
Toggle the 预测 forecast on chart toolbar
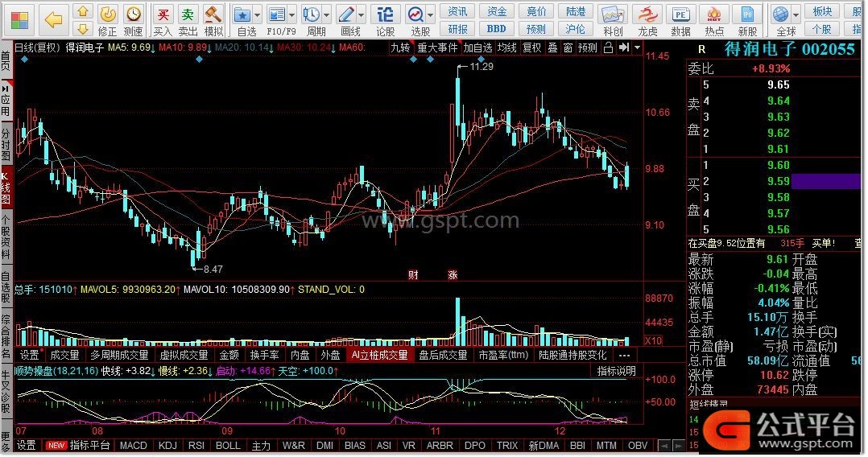[588, 48]
